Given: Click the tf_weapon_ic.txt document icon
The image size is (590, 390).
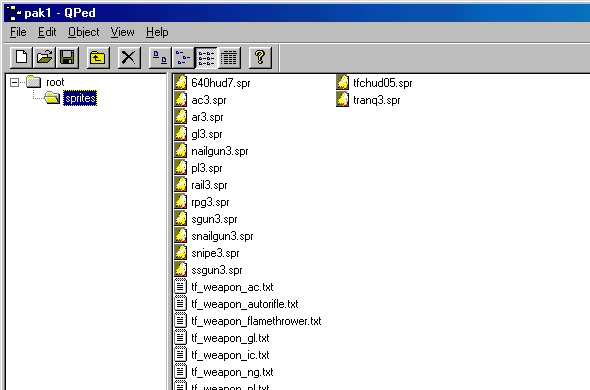Looking at the screenshot, I should click(181, 355).
